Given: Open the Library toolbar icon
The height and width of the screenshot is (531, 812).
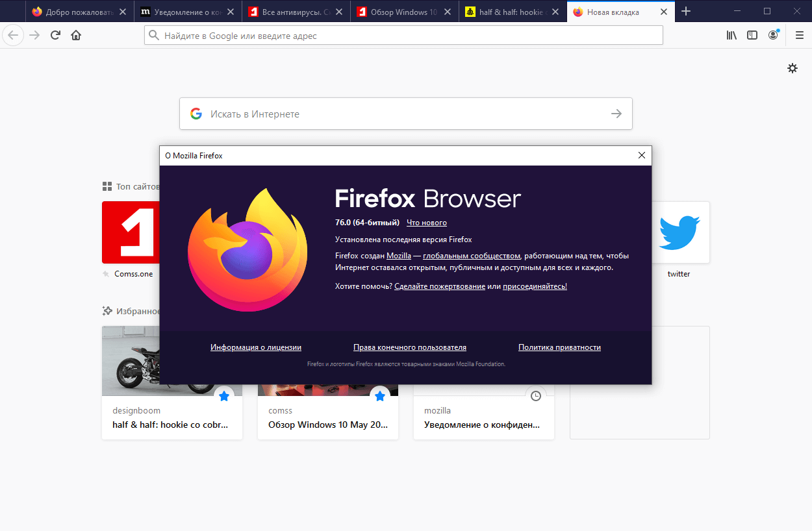Looking at the screenshot, I should [731, 35].
